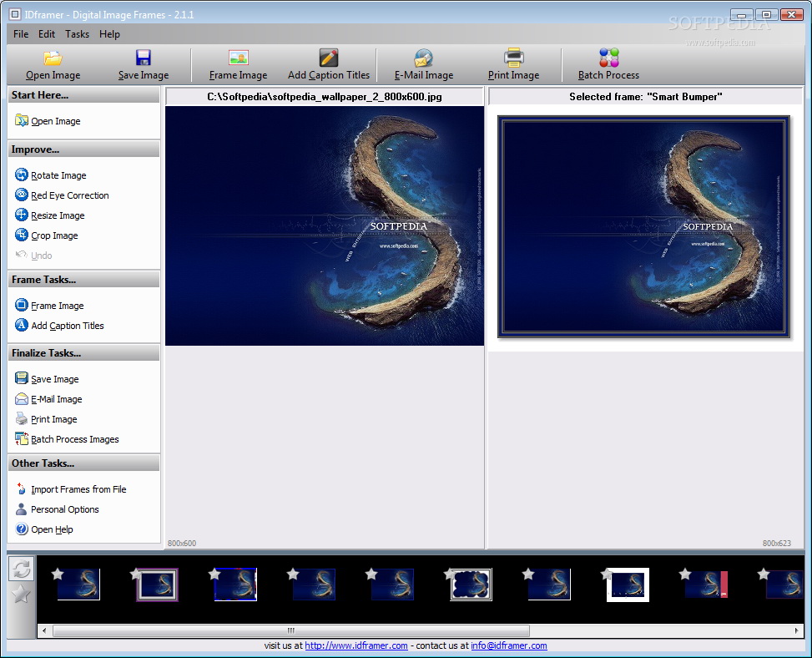This screenshot has width=812, height=658.
Task: Click the 800x600 size label
Action: 182,544
